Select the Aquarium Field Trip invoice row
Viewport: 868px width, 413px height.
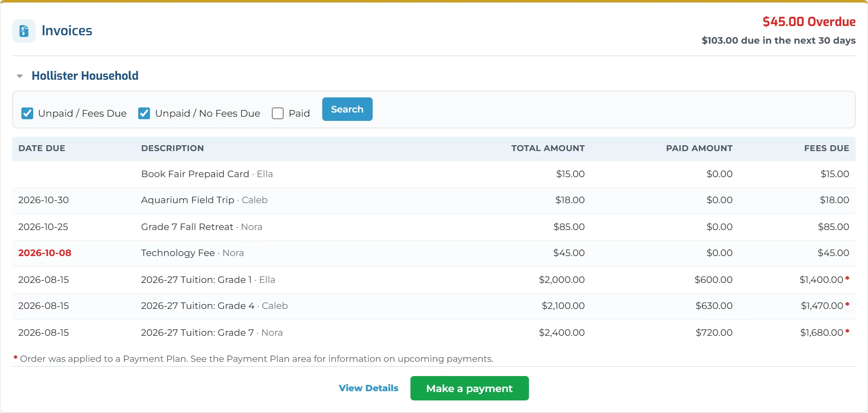434,200
